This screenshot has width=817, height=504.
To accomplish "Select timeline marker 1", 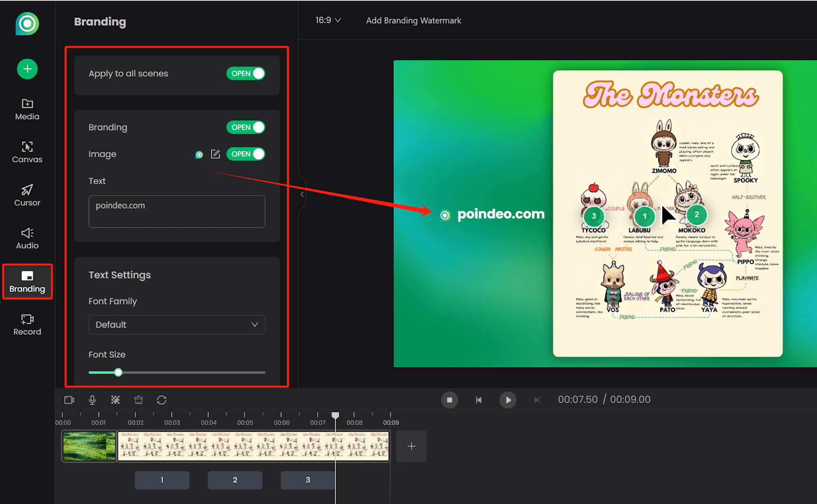I will [162, 480].
